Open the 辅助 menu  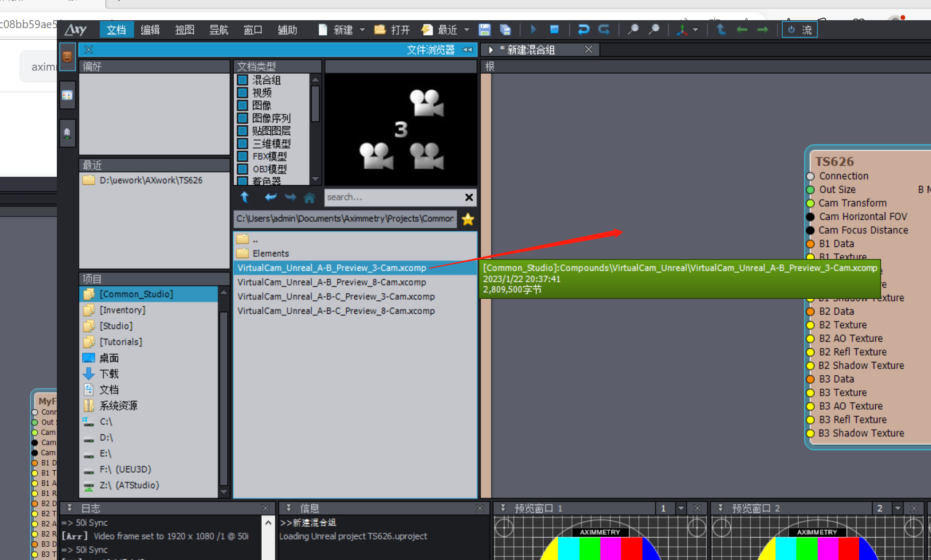pyautogui.click(x=287, y=30)
